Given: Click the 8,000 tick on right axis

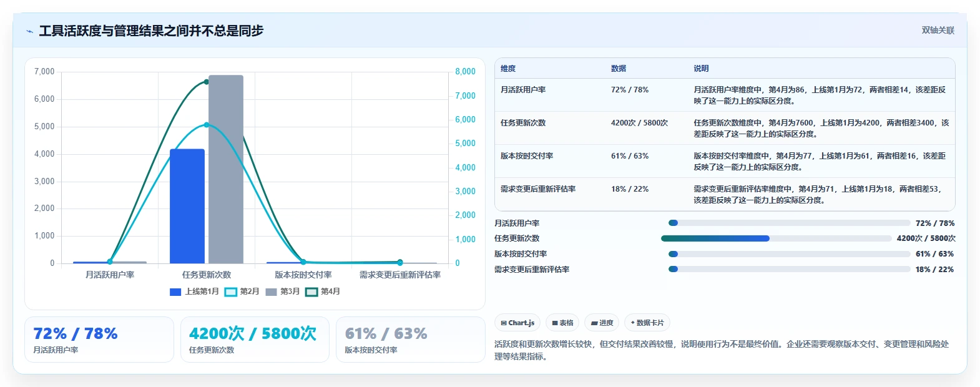Looking at the screenshot, I should tap(465, 72).
